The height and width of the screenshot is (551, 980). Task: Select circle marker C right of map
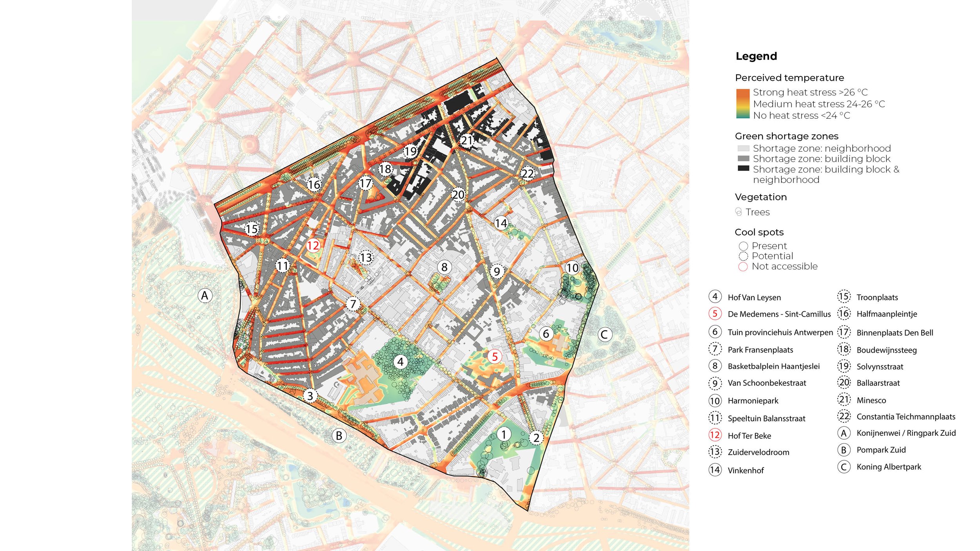[604, 335]
